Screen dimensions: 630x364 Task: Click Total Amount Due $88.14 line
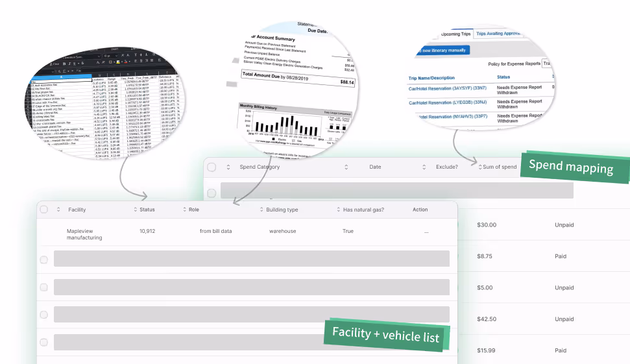tap(298, 79)
